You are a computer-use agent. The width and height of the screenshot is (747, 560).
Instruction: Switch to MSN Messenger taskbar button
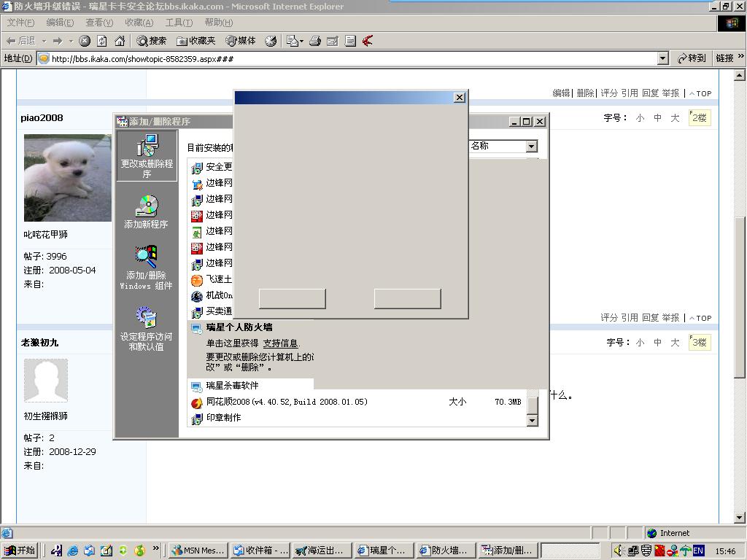click(x=198, y=551)
